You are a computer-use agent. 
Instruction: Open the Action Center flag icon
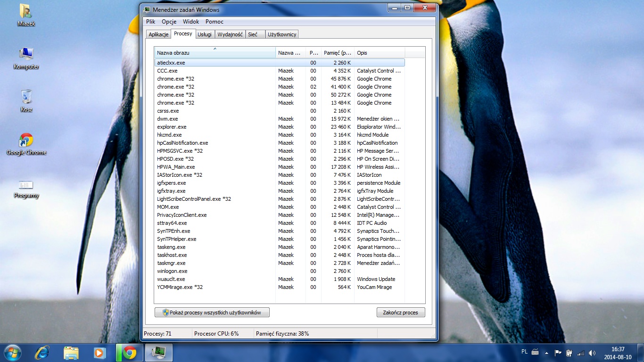[x=558, y=353]
